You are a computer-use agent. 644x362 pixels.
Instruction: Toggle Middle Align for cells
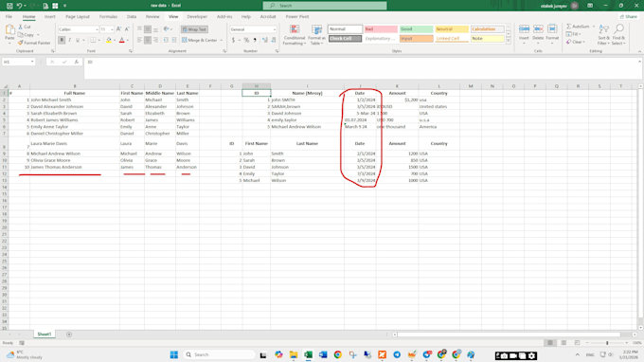[148, 29]
